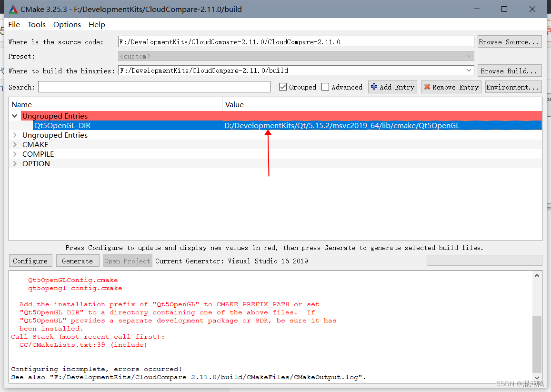Open the Options menu
551x392 pixels.
click(67, 25)
